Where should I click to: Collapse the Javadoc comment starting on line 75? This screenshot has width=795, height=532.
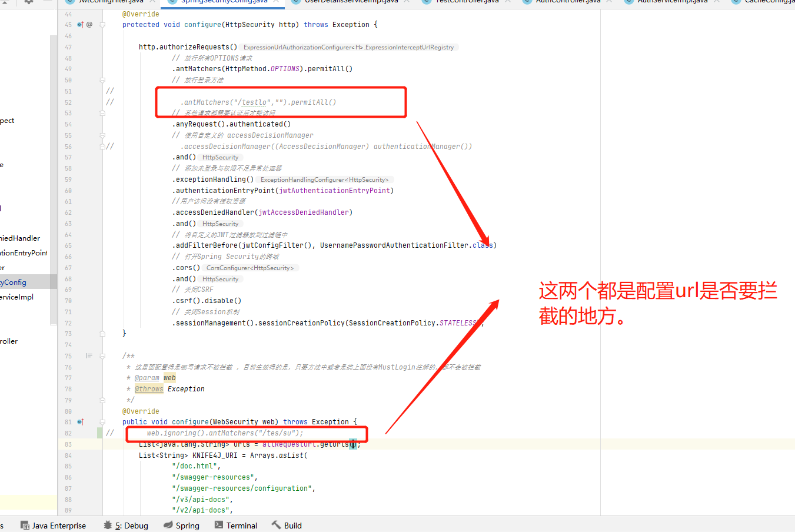point(102,356)
